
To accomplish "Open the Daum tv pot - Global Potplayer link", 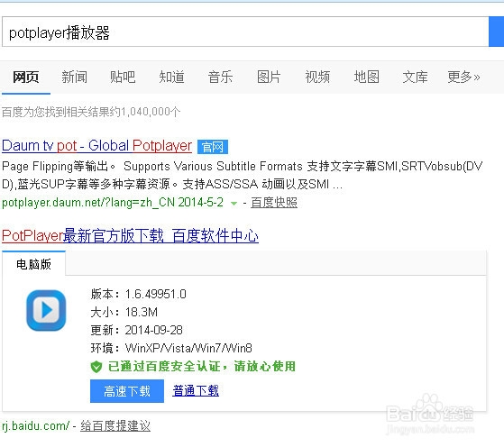I will [x=96, y=146].
